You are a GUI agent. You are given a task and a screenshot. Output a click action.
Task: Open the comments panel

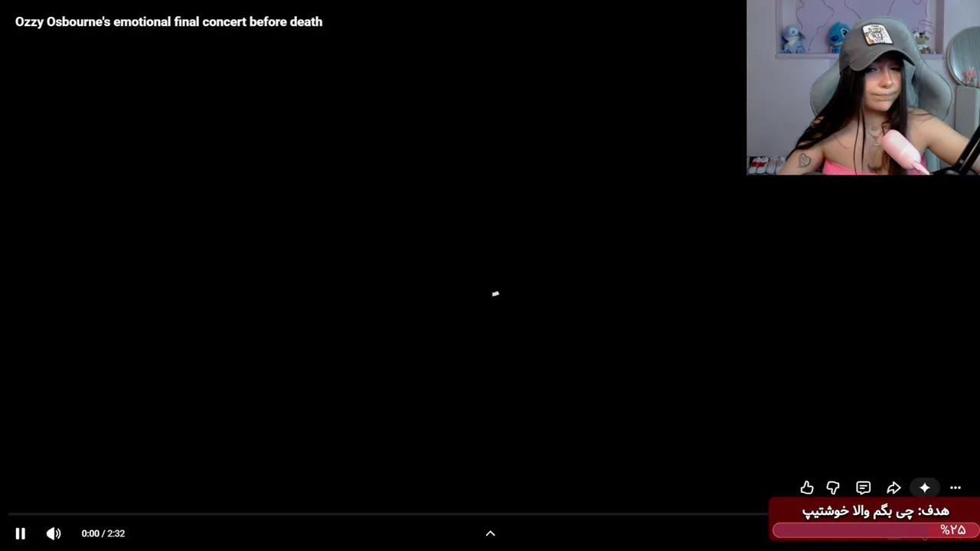(863, 487)
